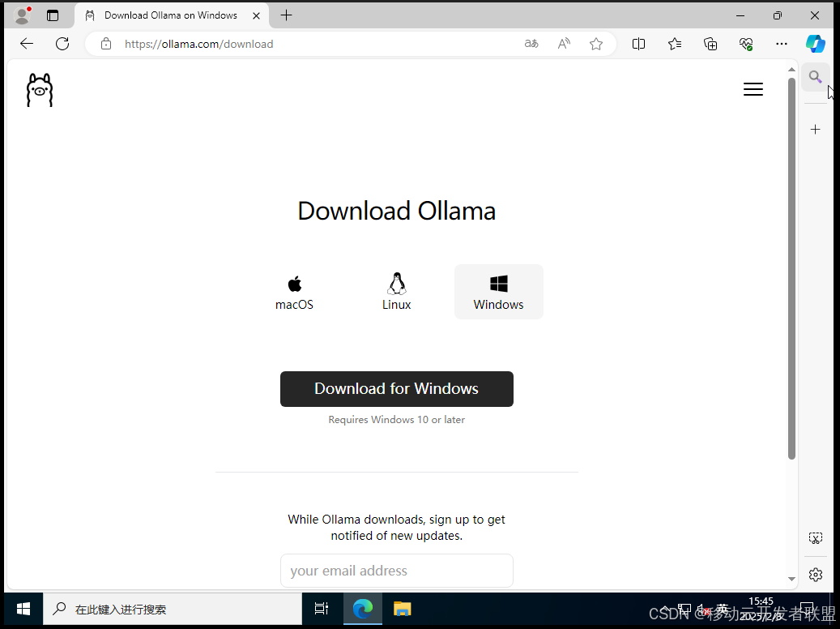Add this page to favorites star
This screenshot has width=840, height=629.
(x=595, y=44)
